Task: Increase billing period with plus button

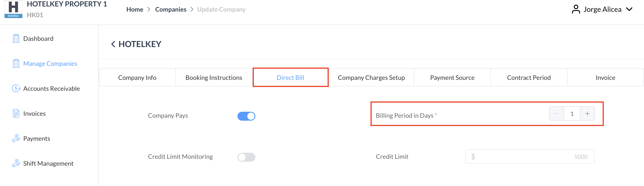Action: pyautogui.click(x=587, y=114)
